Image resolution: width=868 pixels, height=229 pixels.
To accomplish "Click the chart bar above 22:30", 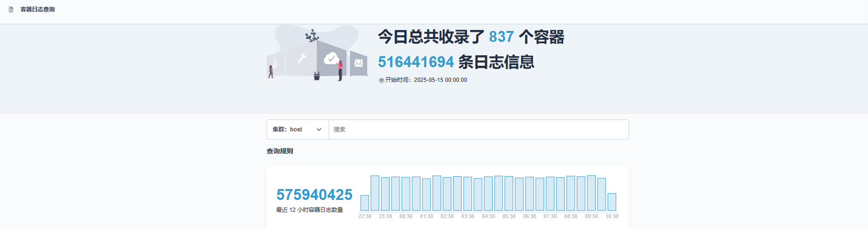I will point(364,203).
